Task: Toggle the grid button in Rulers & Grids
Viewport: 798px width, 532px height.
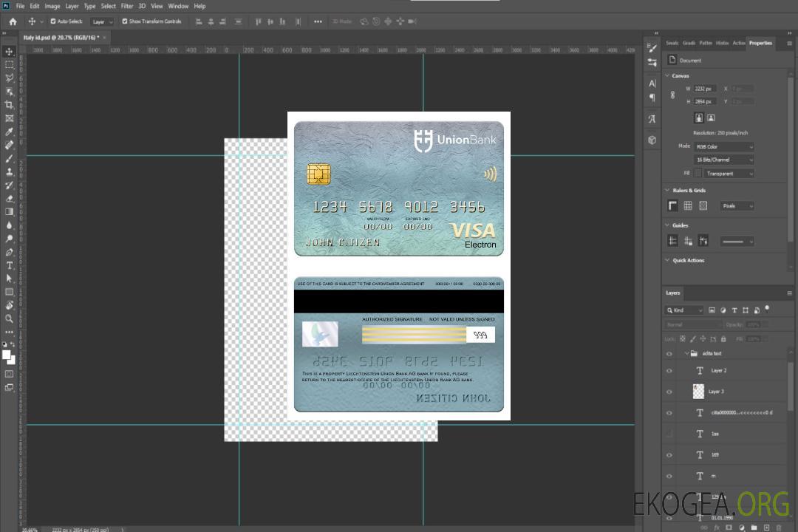Action: point(688,205)
